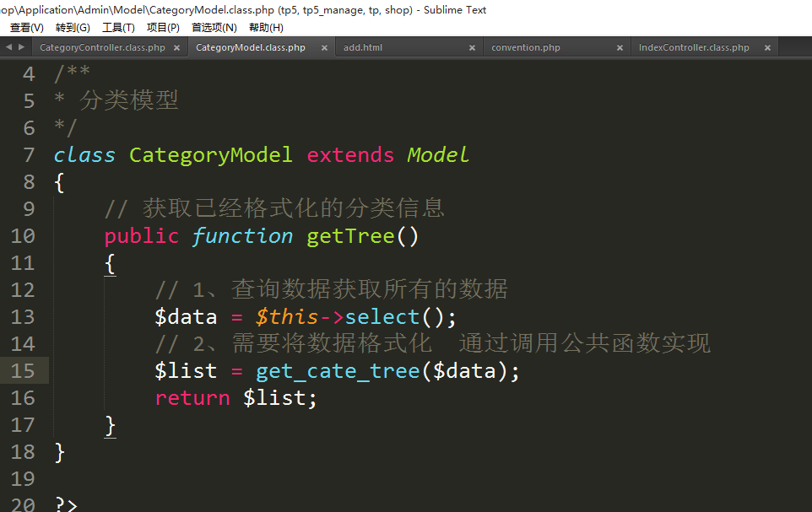Viewport: 812px width, 512px height.
Task: Switch to CategoryController.class.php tab
Action: (x=102, y=48)
